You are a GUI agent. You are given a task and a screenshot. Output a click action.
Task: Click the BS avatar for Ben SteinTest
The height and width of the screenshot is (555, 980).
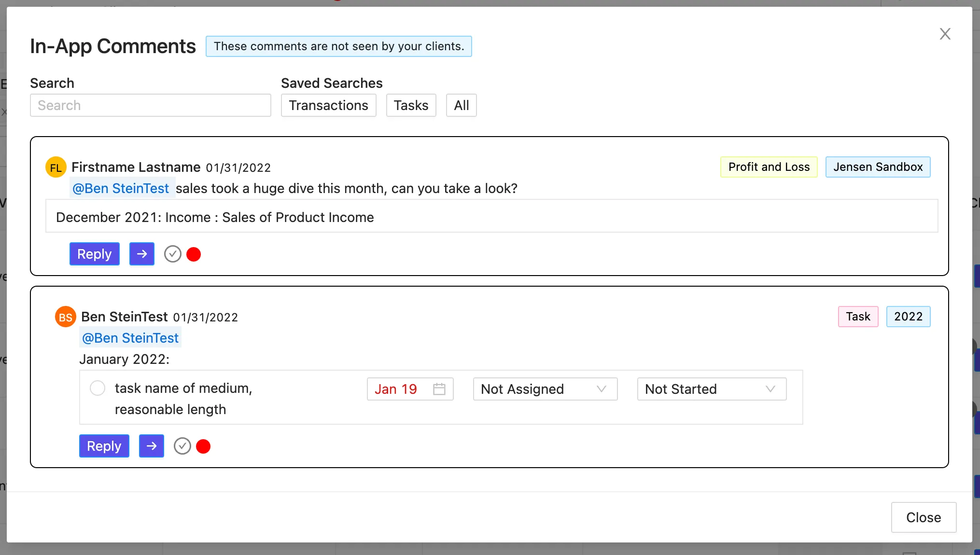[65, 317]
